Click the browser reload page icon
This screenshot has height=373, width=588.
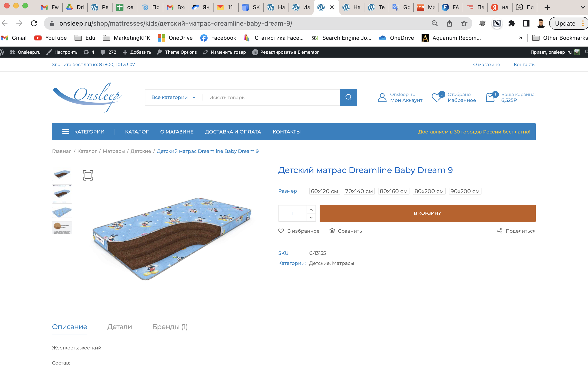click(x=34, y=24)
